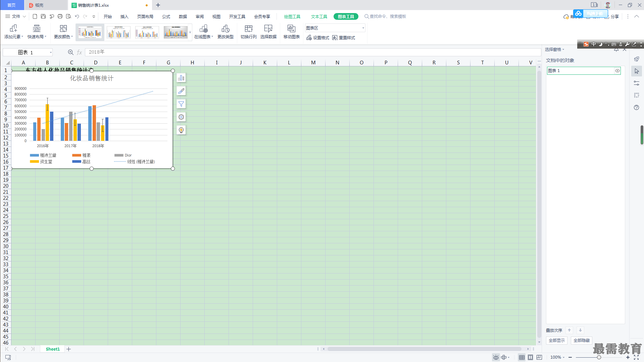Click 设置格式 format settings button
Image resolution: width=644 pixels, height=362 pixels.
point(317,38)
